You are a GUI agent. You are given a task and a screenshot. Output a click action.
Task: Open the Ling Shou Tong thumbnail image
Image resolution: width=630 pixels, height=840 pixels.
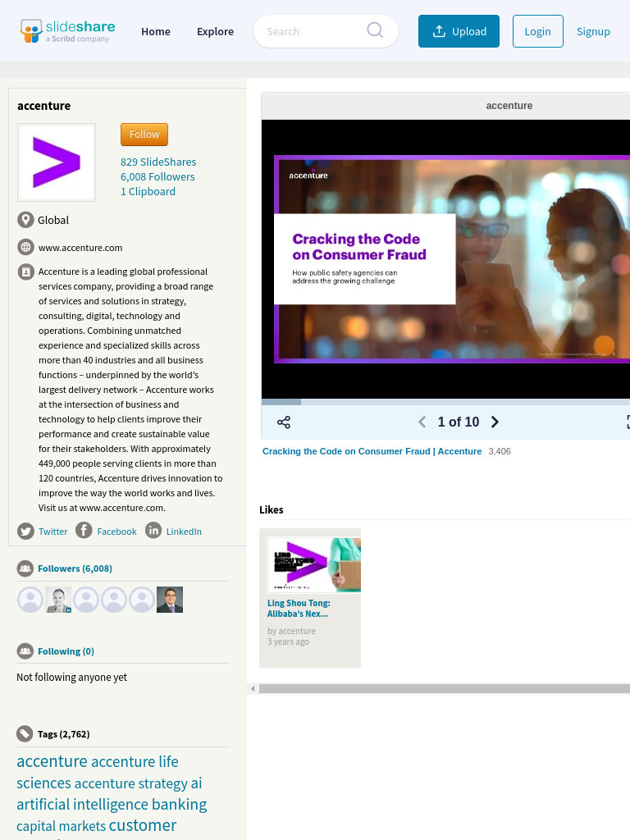coord(314,564)
